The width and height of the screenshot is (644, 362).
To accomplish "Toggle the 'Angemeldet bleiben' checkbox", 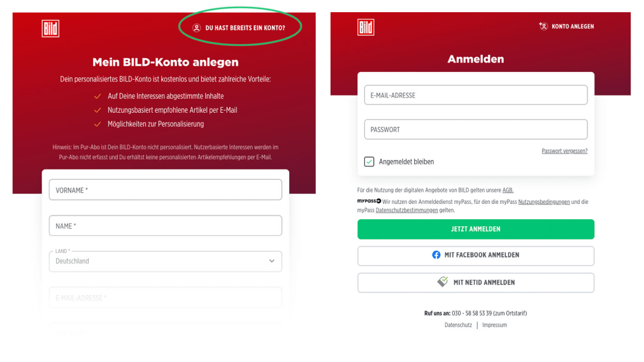I will point(369,162).
